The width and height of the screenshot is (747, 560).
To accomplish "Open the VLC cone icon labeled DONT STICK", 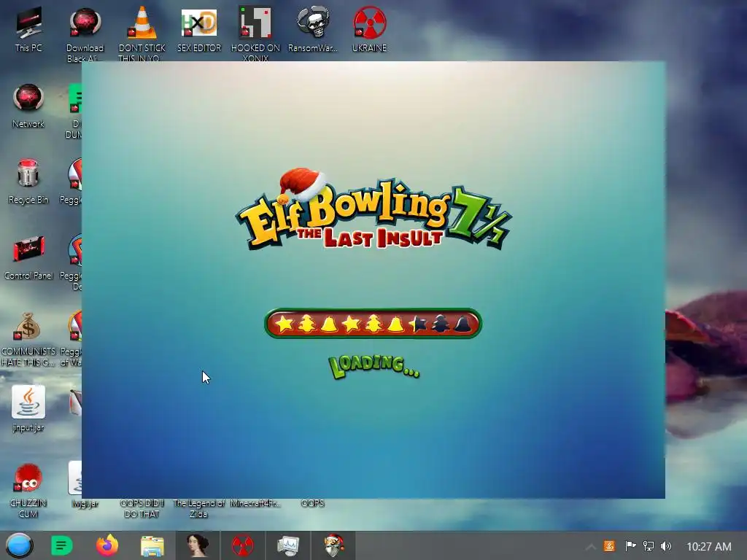I will [x=142, y=34].
